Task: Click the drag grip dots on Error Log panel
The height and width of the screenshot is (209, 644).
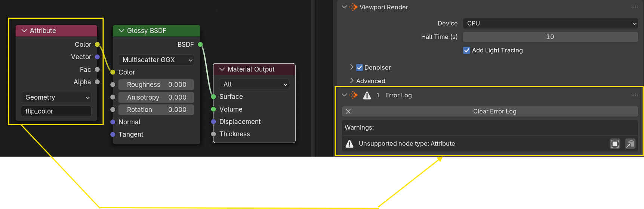Action: point(635,95)
